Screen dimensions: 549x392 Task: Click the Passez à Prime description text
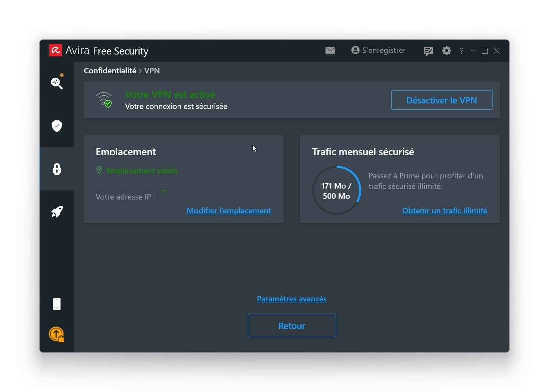pos(426,181)
